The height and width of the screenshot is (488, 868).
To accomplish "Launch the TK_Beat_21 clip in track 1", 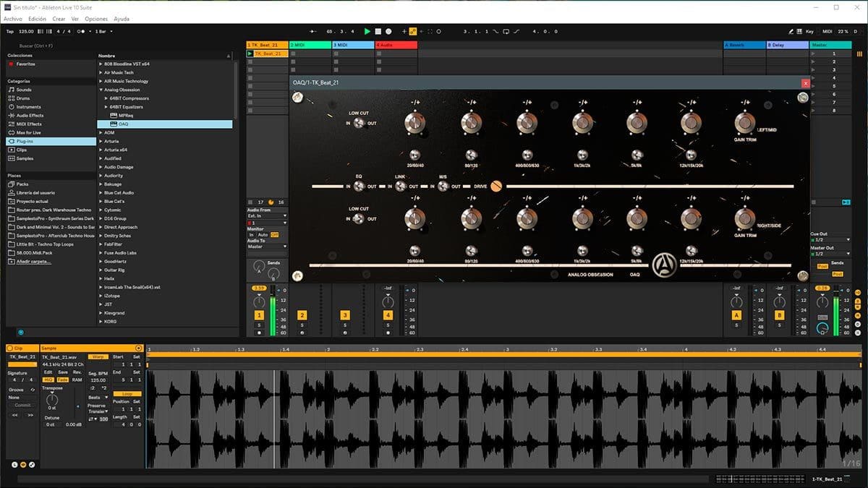I will pos(250,53).
